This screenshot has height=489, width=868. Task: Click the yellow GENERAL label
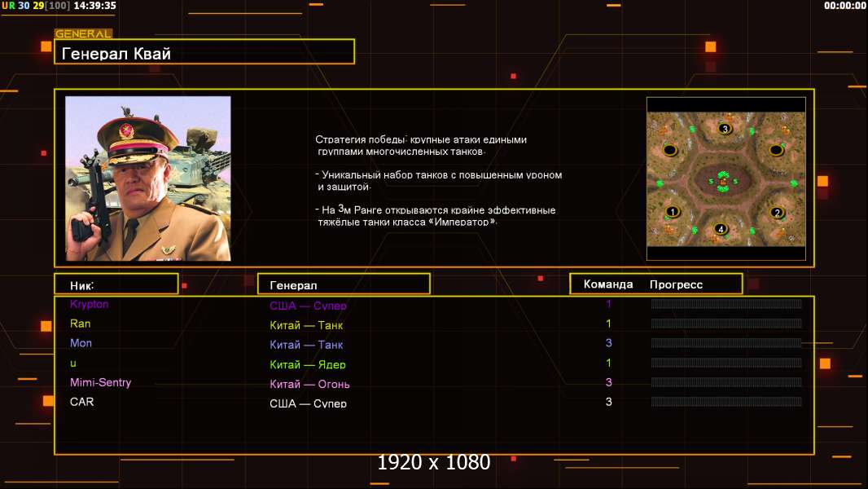pyautogui.click(x=83, y=33)
